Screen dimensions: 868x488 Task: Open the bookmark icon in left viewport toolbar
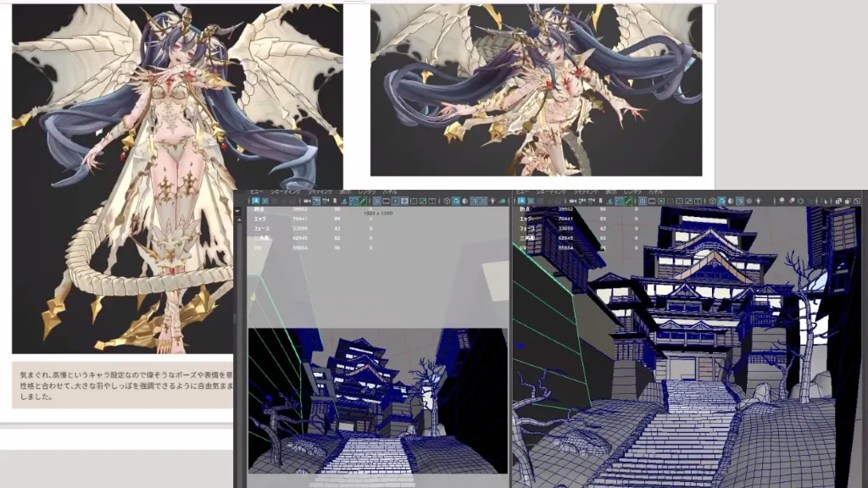[x=335, y=201]
